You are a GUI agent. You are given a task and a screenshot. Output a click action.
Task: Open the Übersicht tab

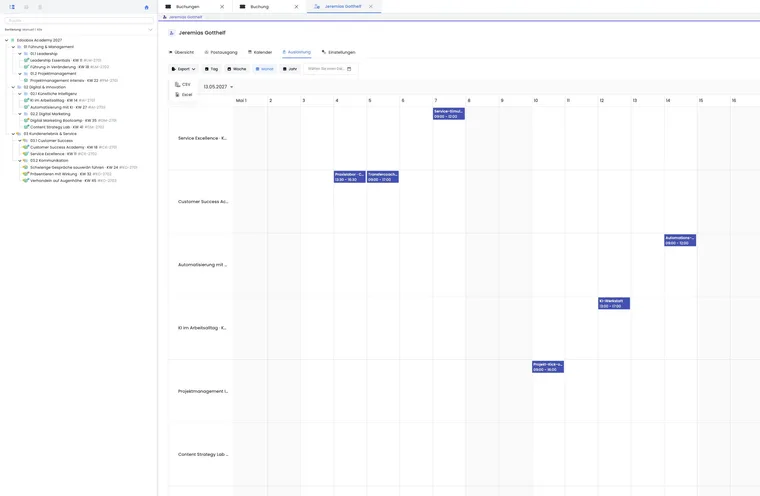coord(181,52)
